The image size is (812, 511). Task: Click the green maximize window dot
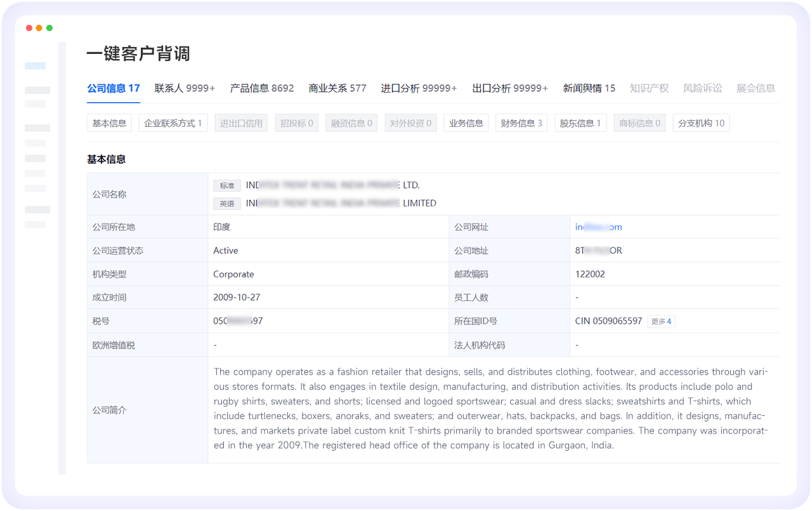(x=49, y=28)
